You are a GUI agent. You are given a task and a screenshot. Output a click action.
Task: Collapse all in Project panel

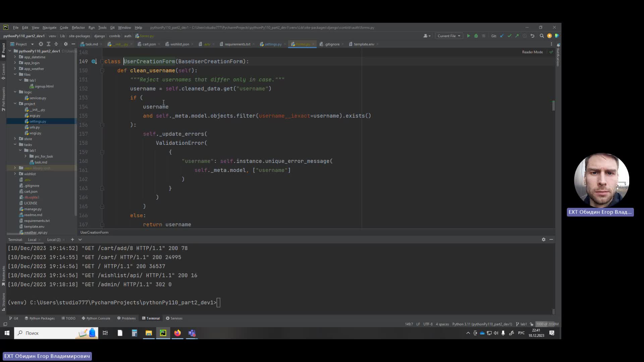[56, 44]
